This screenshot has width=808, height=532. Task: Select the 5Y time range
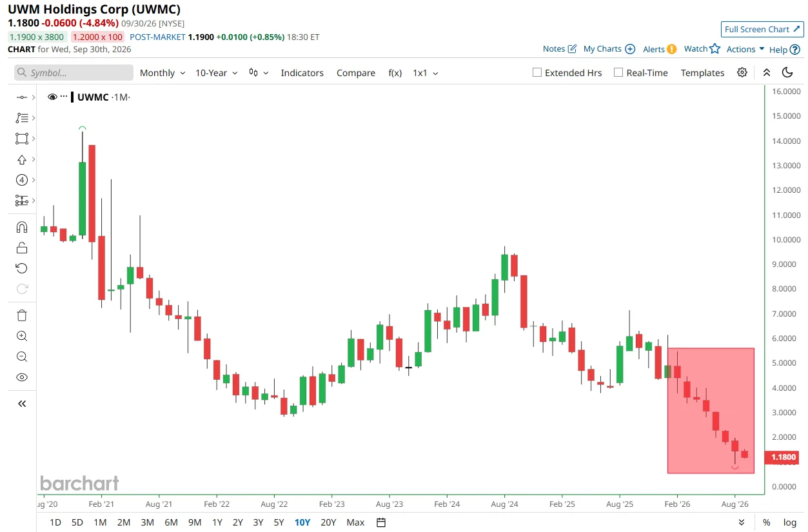pos(279,522)
